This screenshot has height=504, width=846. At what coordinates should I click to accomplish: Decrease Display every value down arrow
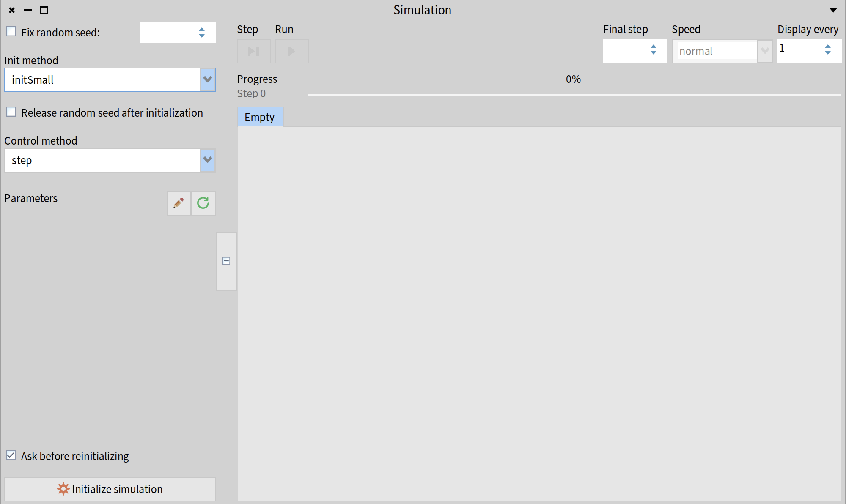pyautogui.click(x=828, y=53)
